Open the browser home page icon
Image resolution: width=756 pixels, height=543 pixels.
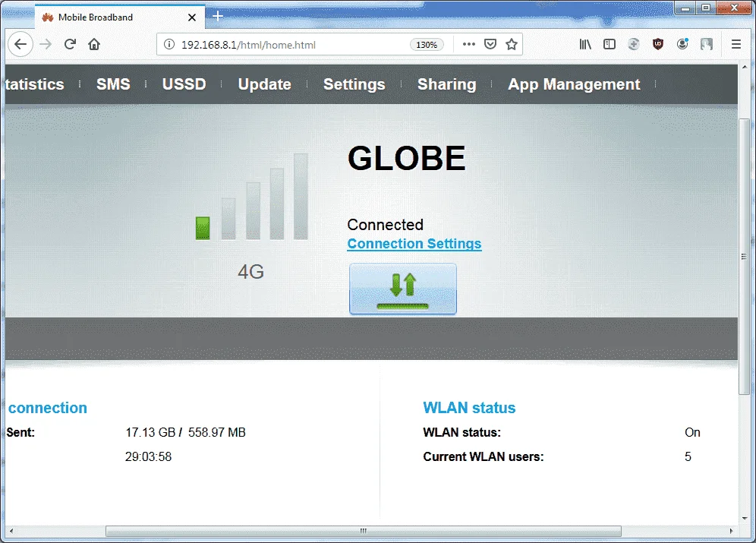tap(94, 44)
